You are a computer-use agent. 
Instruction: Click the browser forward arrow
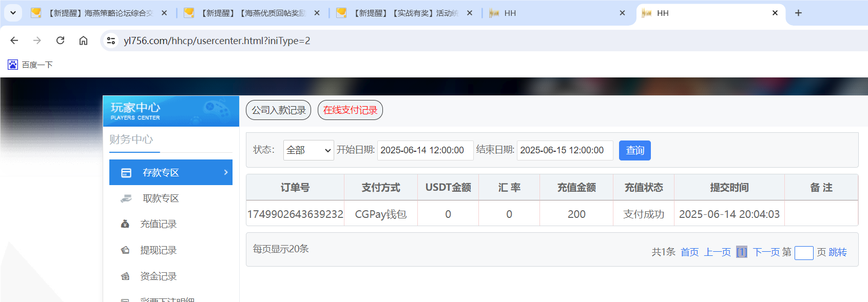click(x=37, y=41)
